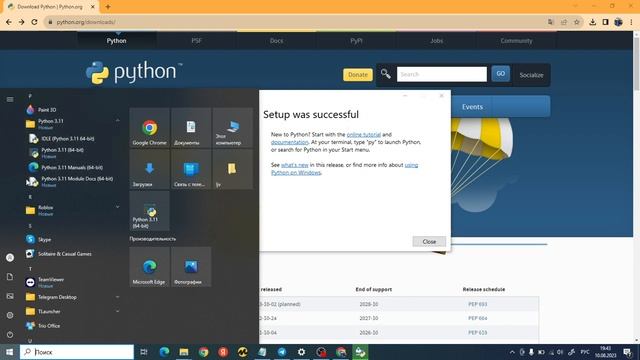Screen dimensions: 640x360
Task: Click the taskbar Поиск search box
Action: (x=77, y=352)
